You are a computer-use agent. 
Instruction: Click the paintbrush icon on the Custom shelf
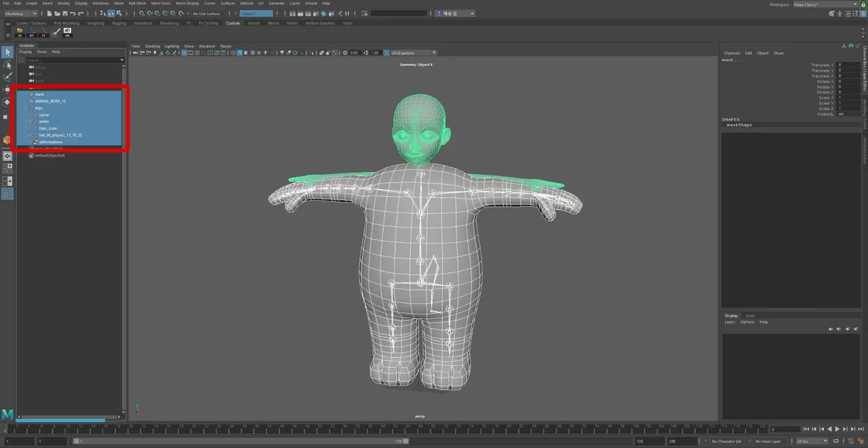(55, 32)
